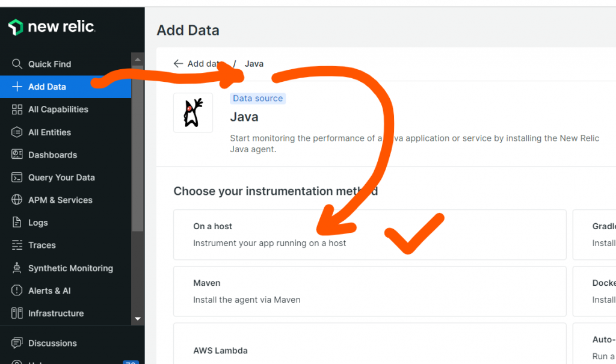Image resolution: width=616 pixels, height=364 pixels.
Task: Open Quick Find search icon
Action: (17, 64)
